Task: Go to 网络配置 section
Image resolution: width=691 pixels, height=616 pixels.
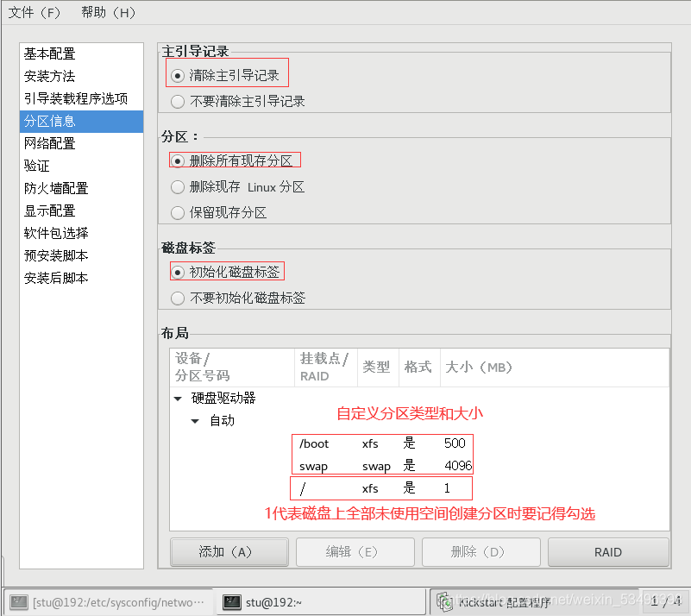Action: (x=82, y=143)
